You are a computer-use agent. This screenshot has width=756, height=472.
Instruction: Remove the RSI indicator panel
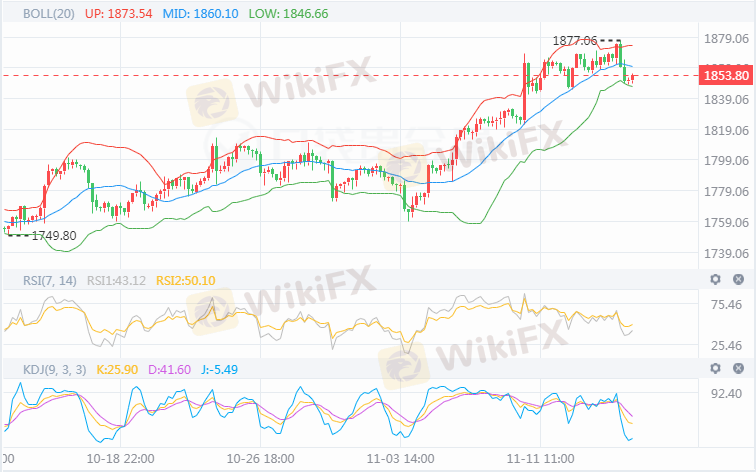tap(739, 280)
